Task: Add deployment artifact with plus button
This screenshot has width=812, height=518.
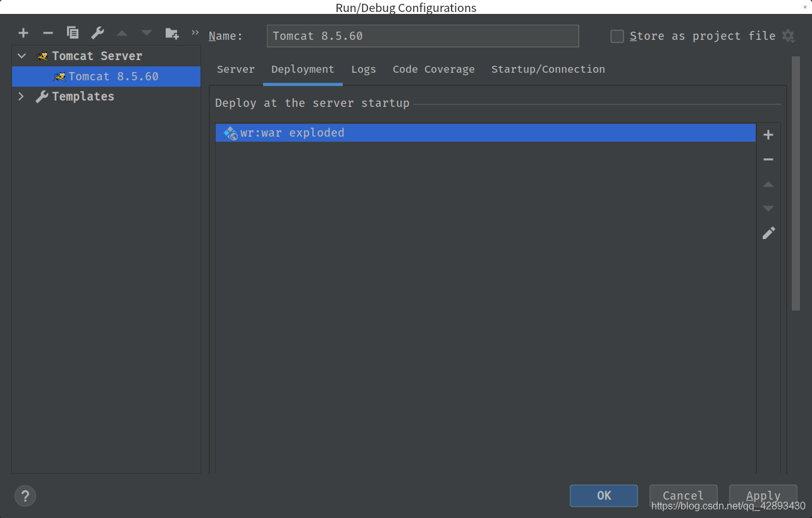Action: click(768, 135)
